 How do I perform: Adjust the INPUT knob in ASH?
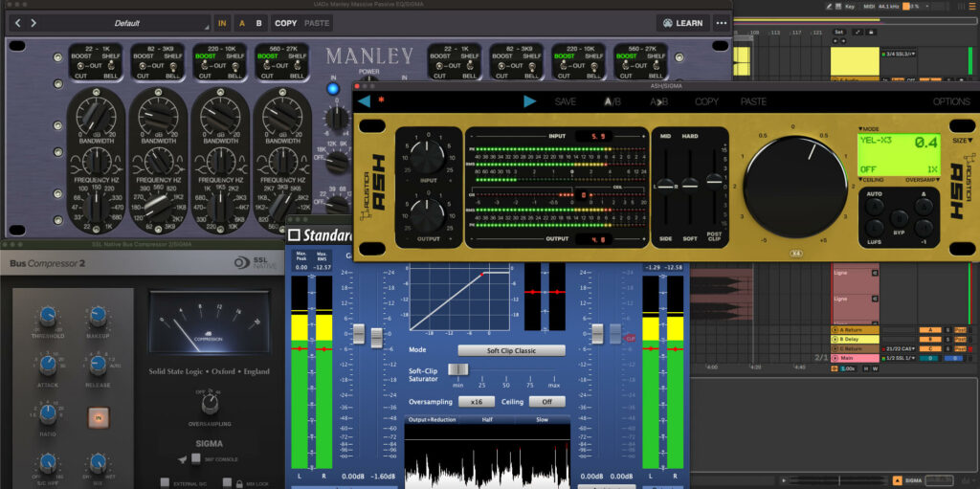click(428, 156)
